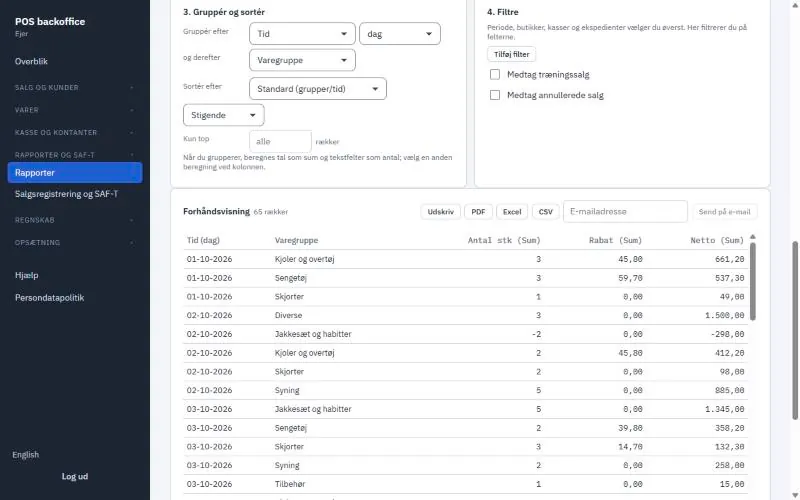Click the 661,20 netto value
The height and width of the screenshot is (500, 800).
pos(730,259)
